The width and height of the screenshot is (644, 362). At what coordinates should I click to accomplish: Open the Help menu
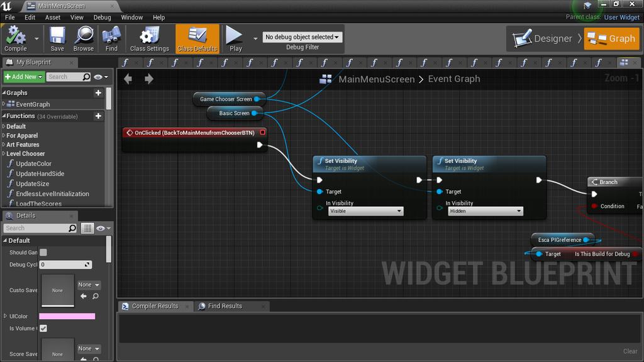click(159, 17)
